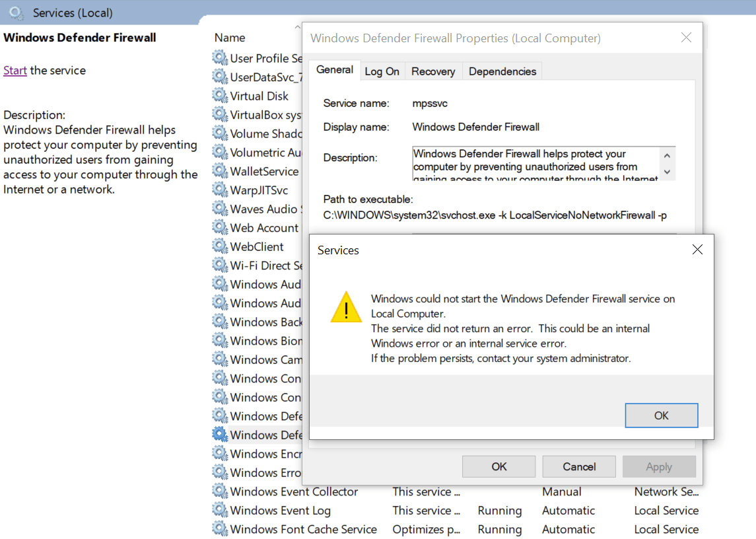Screen dimensions: 756x539
Task: Click the Start the service link
Action: pyautogui.click(x=15, y=71)
